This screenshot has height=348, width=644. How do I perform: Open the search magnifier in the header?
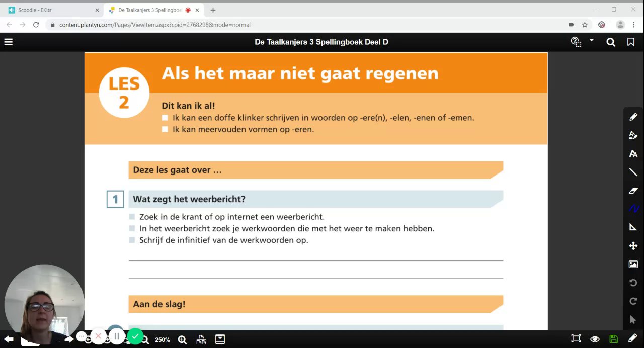click(611, 42)
